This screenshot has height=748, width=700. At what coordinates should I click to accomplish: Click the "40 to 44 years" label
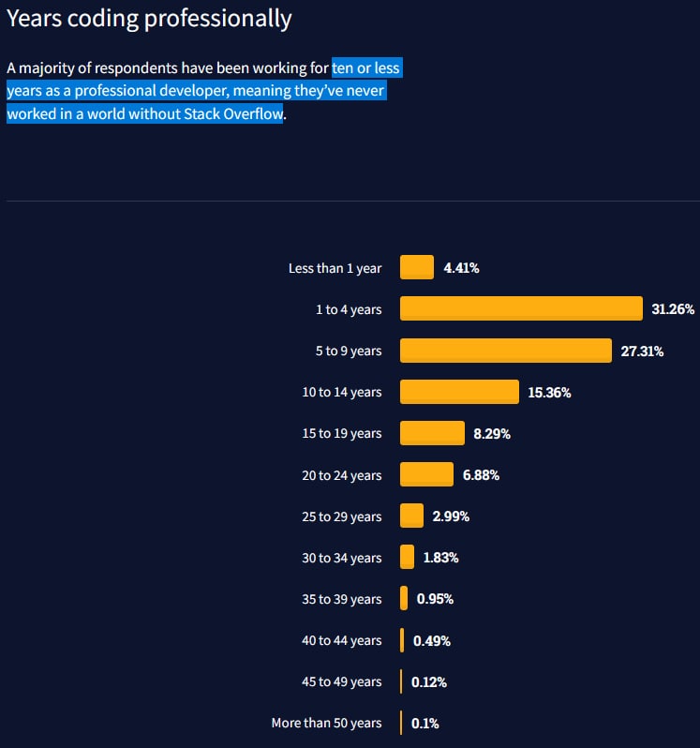341,640
